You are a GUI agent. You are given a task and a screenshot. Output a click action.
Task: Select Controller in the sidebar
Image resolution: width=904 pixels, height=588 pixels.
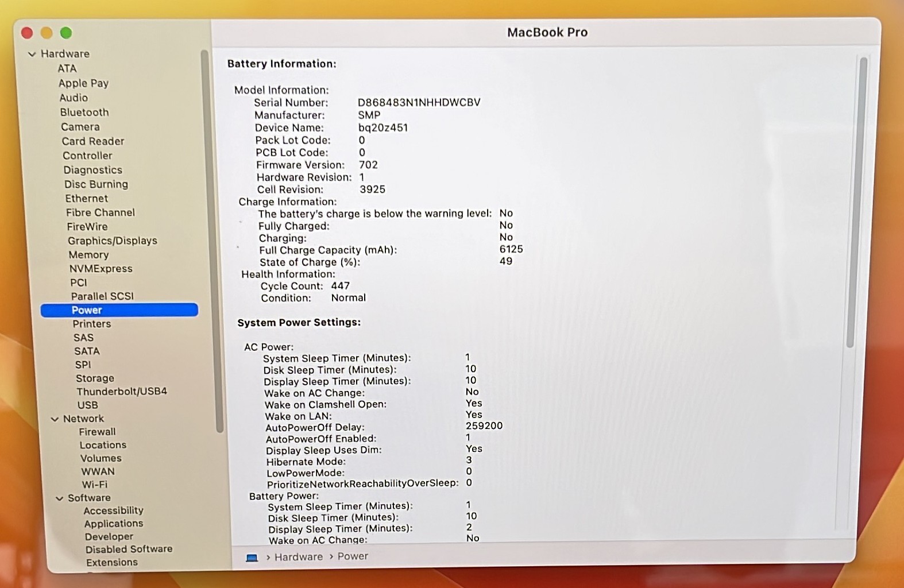(x=87, y=156)
